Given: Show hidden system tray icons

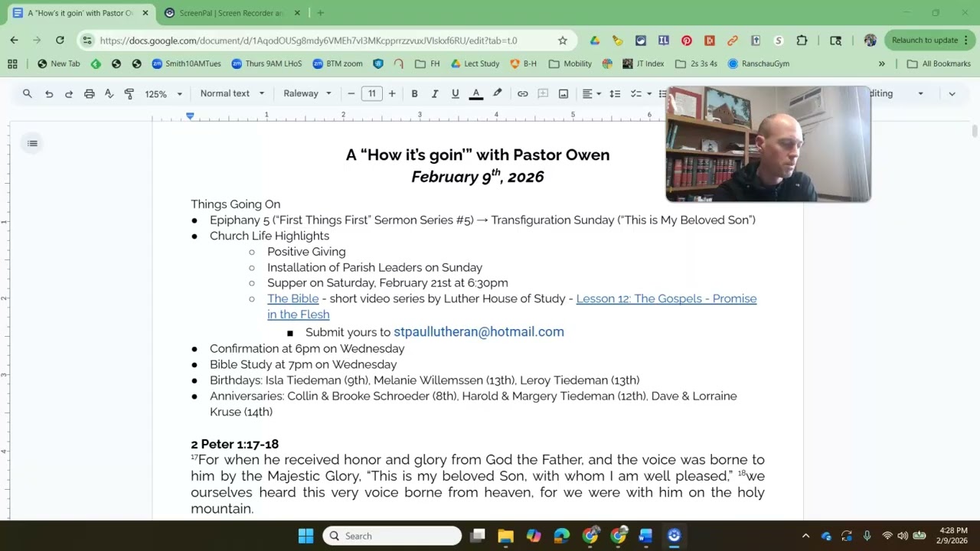Looking at the screenshot, I should tap(805, 536).
